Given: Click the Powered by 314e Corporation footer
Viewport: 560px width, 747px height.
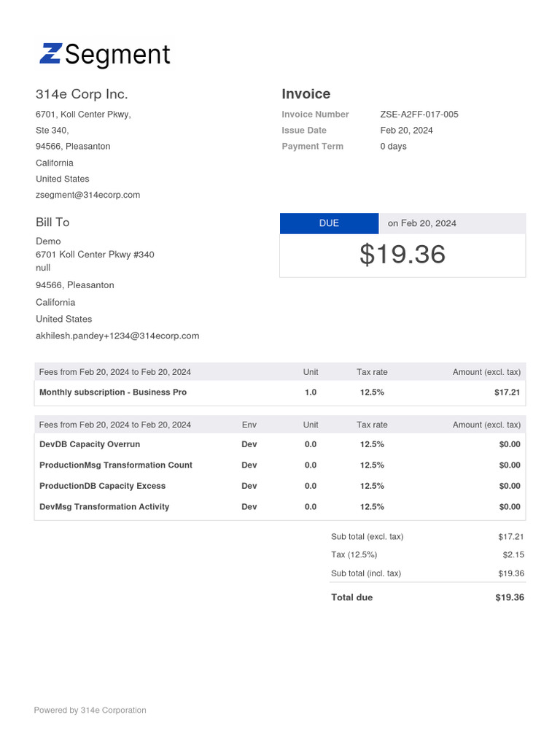Looking at the screenshot, I should click(x=90, y=711).
